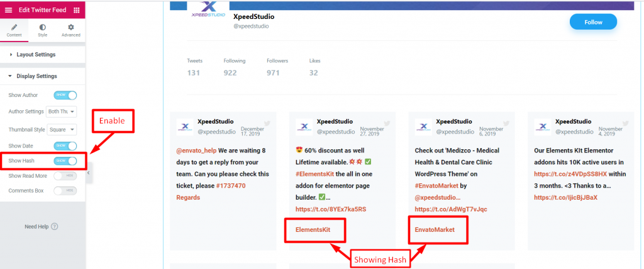644x269 pixels.
Task: Click the Followers count 971
Action: click(x=273, y=73)
